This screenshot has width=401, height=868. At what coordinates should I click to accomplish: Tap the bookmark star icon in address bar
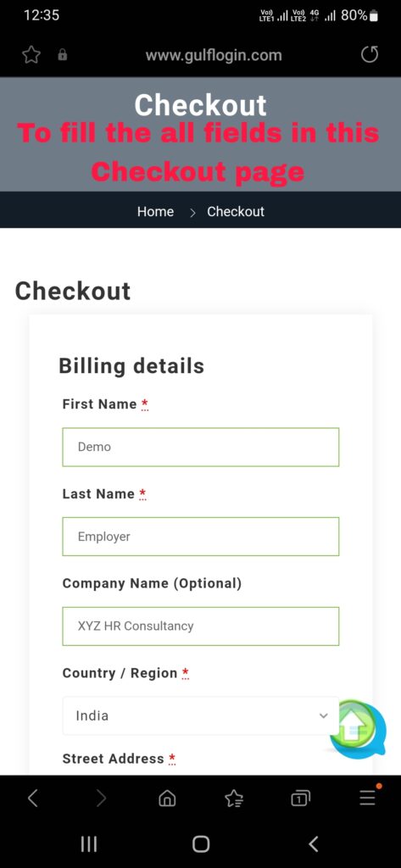[31, 55]
